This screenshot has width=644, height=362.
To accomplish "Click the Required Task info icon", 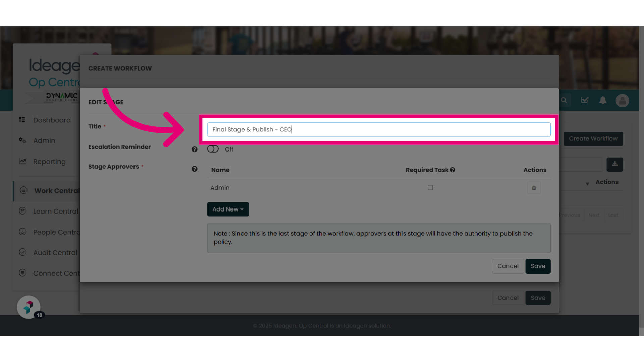I will click(x=452, y=170).
